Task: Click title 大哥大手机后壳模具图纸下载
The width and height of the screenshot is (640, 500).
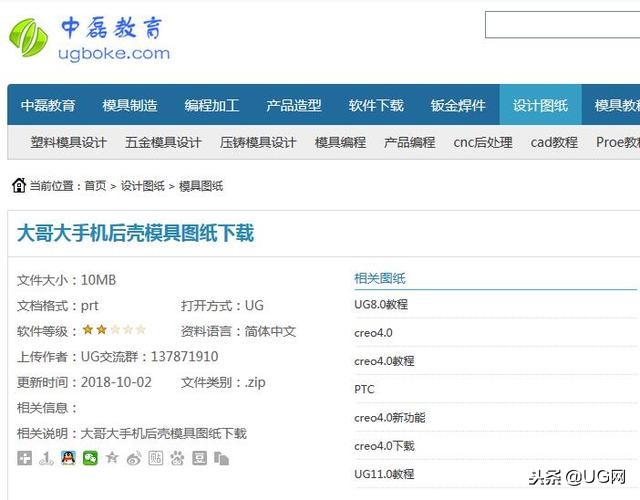Action: [136, 233]
